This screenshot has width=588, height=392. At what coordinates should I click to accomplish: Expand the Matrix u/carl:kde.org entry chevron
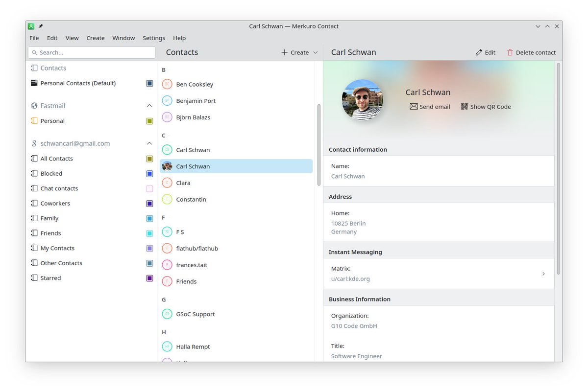tap(543, 274)
